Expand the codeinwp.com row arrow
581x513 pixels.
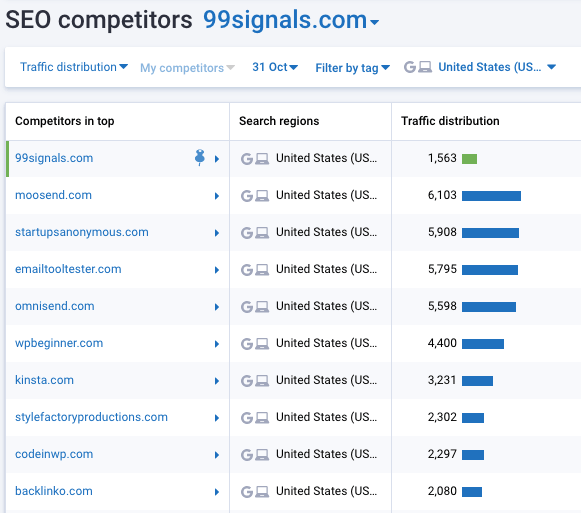tap(217, 455)
